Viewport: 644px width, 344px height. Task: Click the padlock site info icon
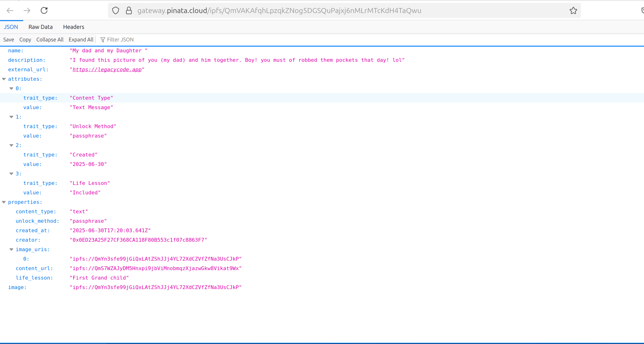point(129,10)
